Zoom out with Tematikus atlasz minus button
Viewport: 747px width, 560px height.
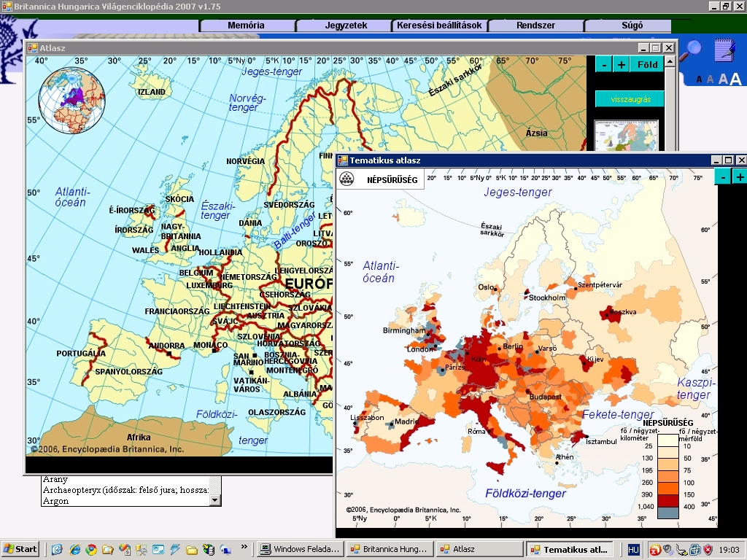(x=723, y=177)
